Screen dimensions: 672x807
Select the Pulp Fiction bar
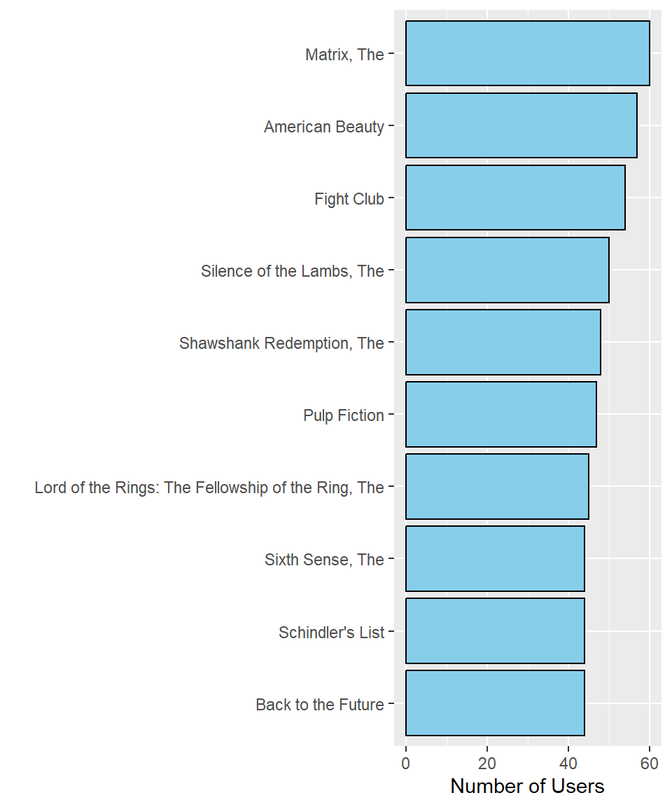tap(500, 414)
